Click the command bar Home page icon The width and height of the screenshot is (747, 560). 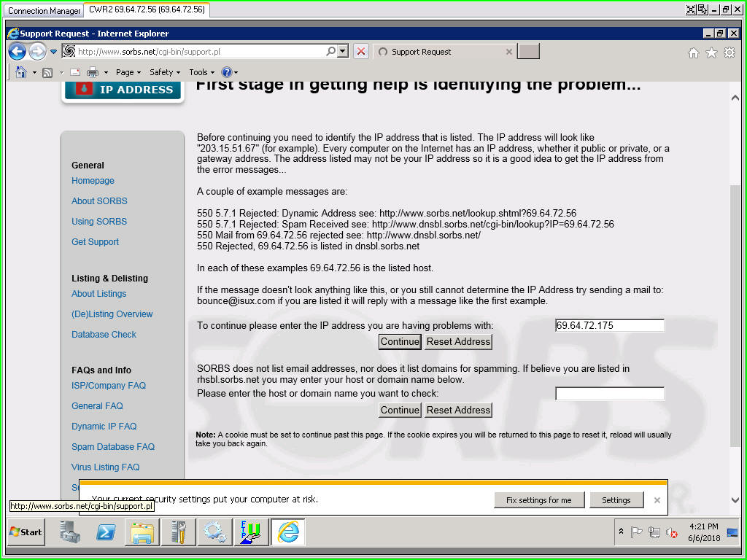pos(21,72)
